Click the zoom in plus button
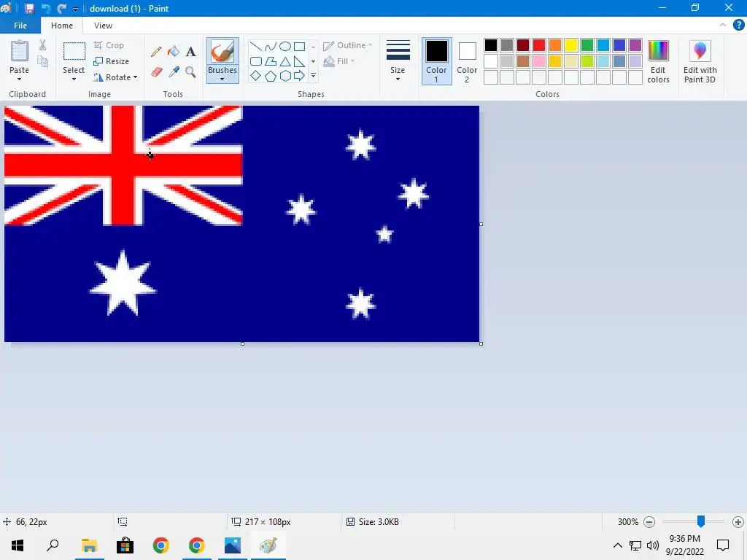 tap(738, 522)
